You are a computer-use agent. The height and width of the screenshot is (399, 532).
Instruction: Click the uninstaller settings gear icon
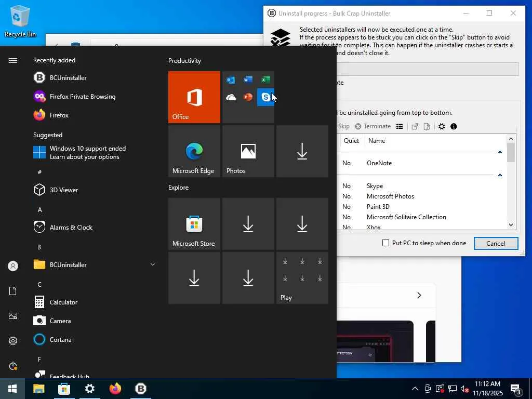[442, 126]
